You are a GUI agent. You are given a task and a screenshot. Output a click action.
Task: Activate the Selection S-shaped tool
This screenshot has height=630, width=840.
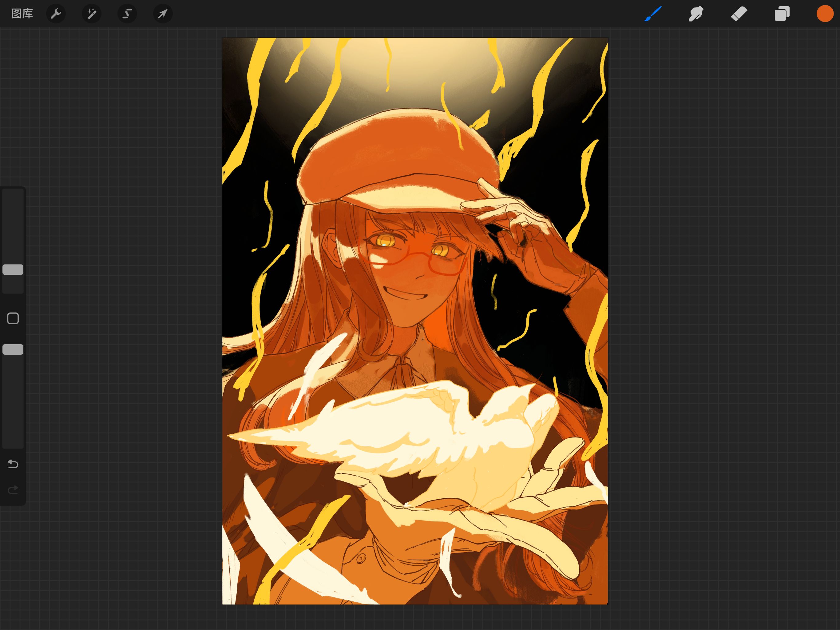(127, 14)
